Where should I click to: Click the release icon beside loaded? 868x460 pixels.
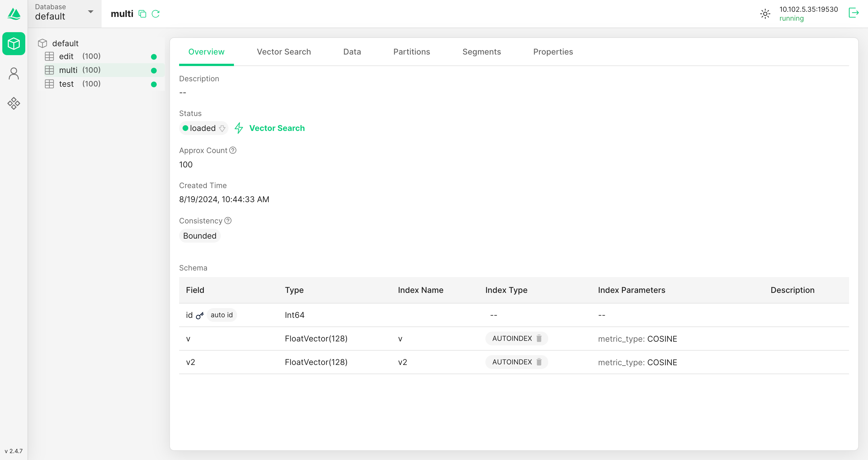(222, 128)
